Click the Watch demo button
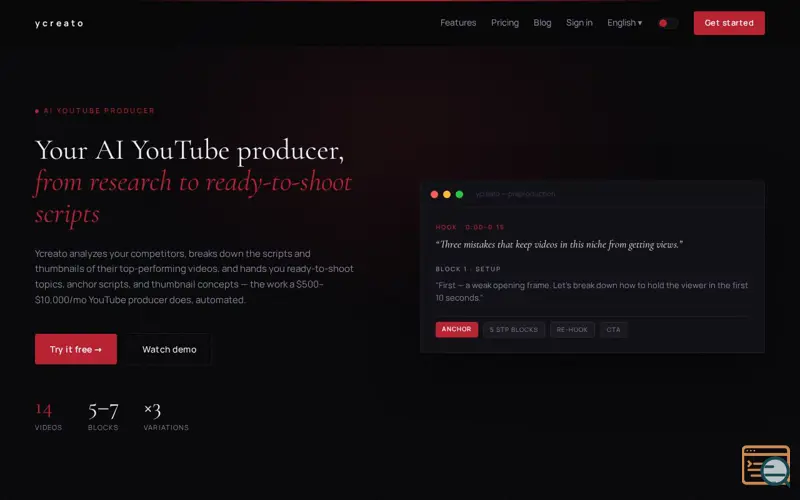 coord(169,349)
